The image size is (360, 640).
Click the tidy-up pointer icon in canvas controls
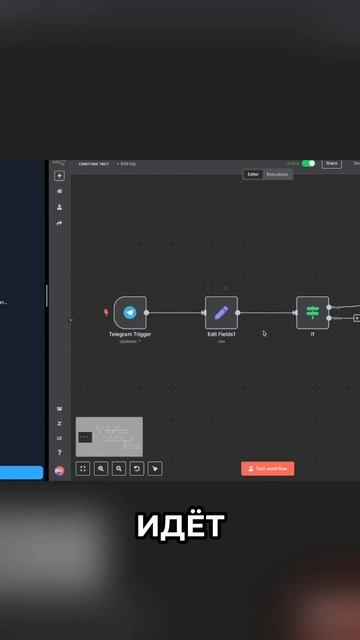pyautogui.click(x=155, y=469)
